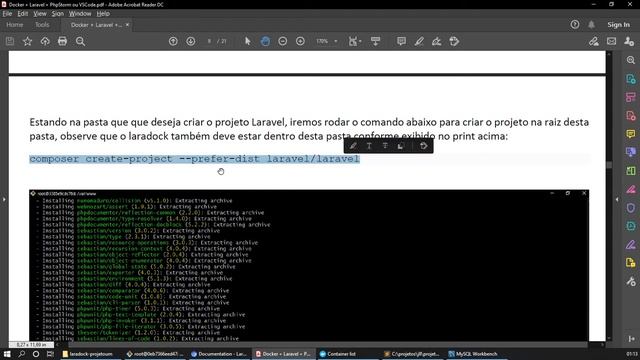
Task: Open the find text magnifier icon
Action: pyautogui.click(x=80, y=41)
